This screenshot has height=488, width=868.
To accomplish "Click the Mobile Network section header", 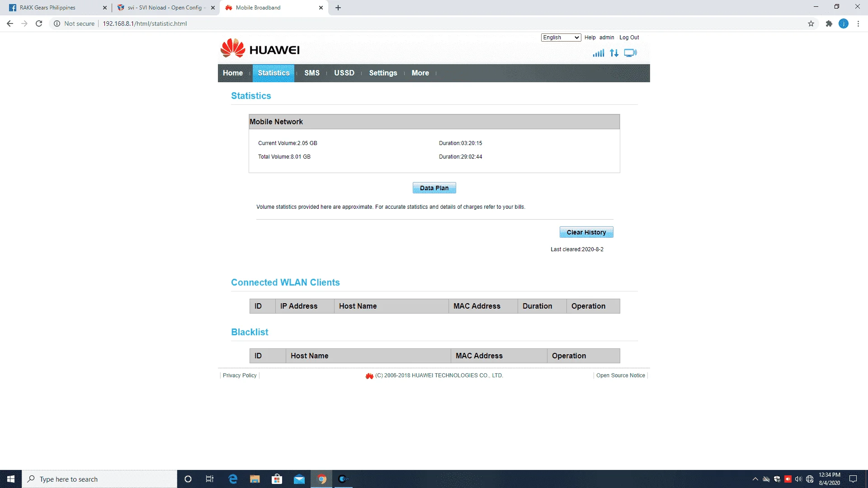I will click(434, 122).
